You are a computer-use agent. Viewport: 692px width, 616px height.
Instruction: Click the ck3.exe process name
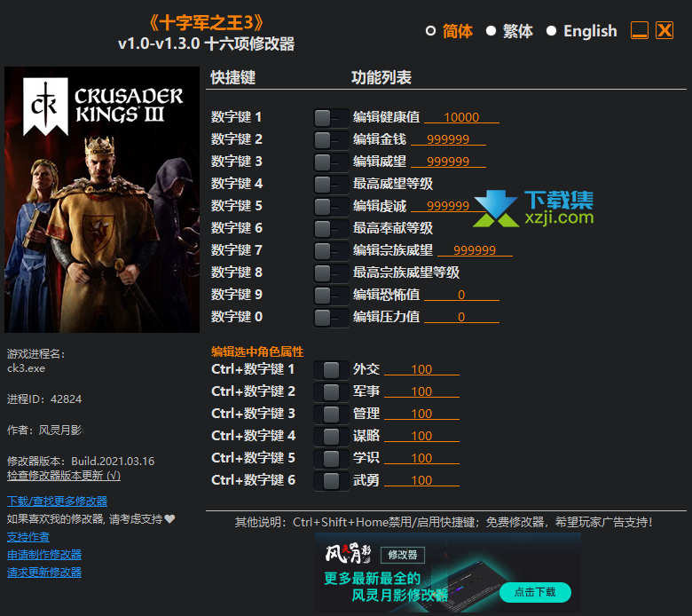[x=26, y=368]
